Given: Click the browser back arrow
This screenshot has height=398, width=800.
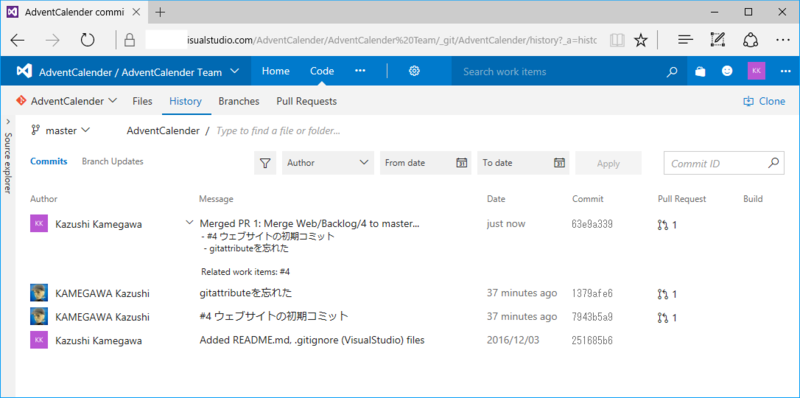Looking at the screenshot, I should [17, 40].
